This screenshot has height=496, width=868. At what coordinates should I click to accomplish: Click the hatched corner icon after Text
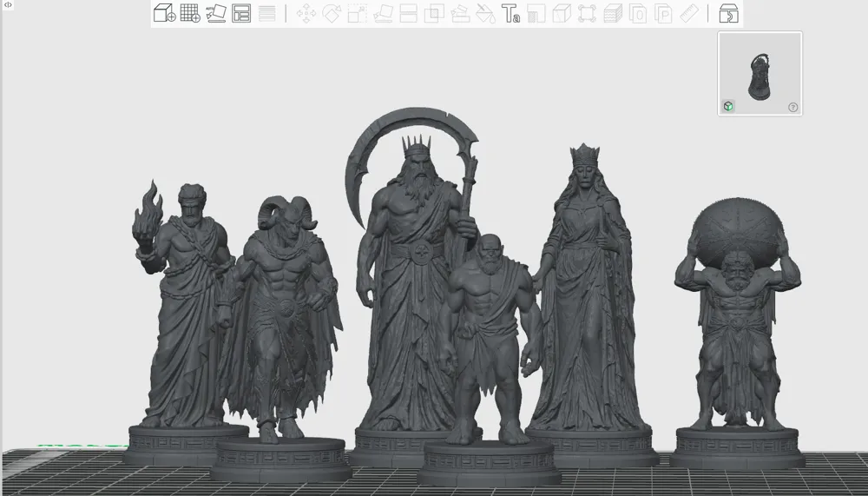pyautogui.click(x=536, y=13)
